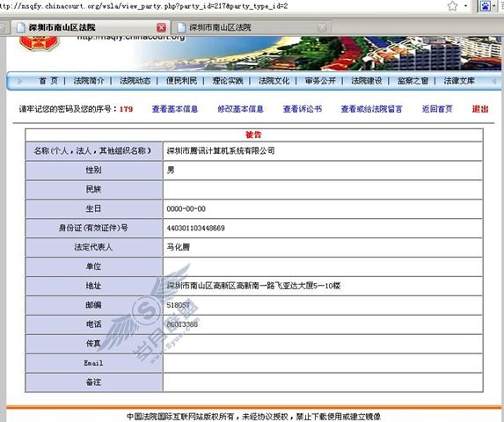Open the 法院建设 navigation item
504x422 pixels.
click(367, 81)
